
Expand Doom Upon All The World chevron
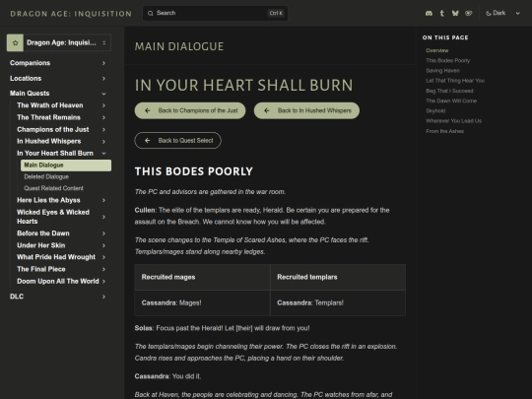(103, 281)
